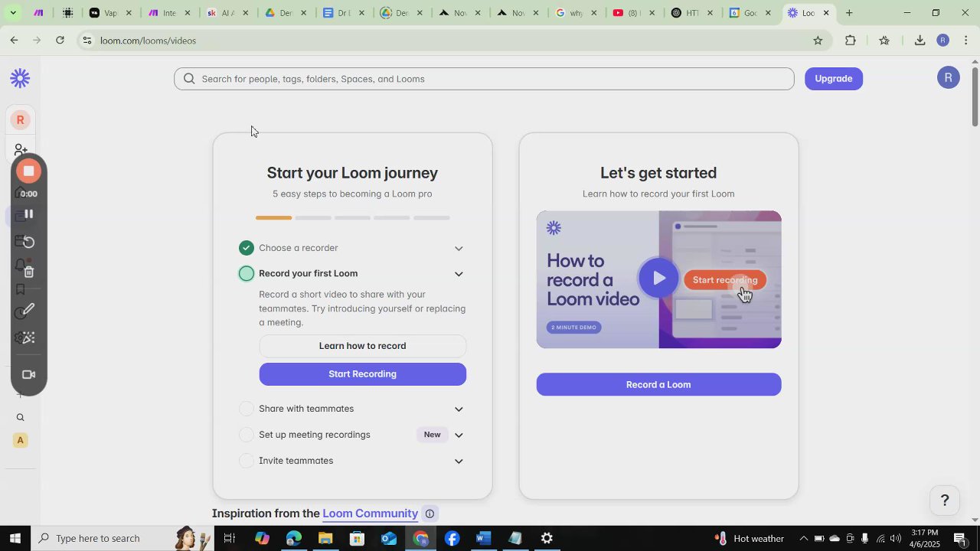Image resolution: width=980 pixels, height=551 pixels.
Task: Open the browser extensions puzzle icon
Action: pos(851,41)
